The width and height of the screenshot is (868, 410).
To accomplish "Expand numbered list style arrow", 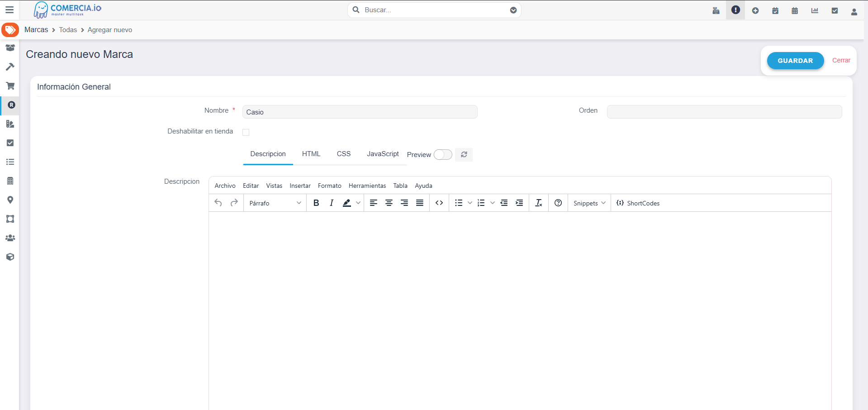I will [x=493, y=203].
